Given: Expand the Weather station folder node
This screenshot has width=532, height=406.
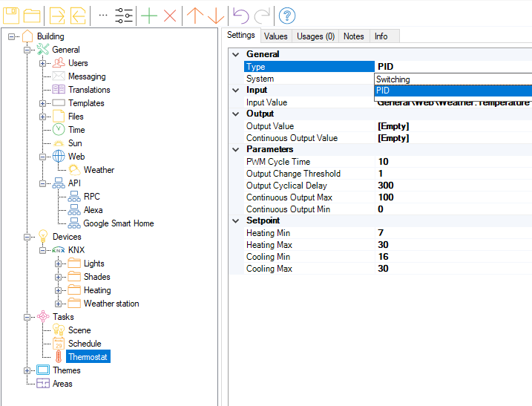Looking at the screenshot, I should tap(58, 304).
